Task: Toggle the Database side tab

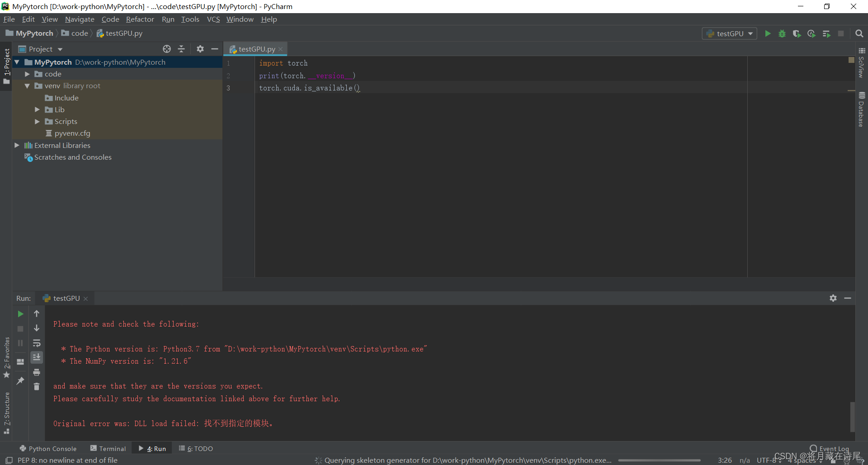Action: (861, 109)
